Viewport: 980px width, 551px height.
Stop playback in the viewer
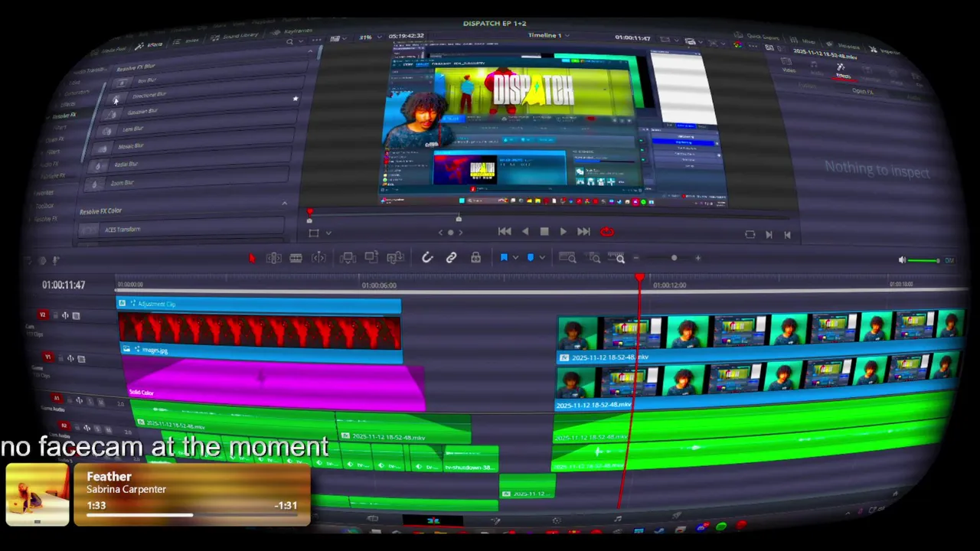coord(544,232)
